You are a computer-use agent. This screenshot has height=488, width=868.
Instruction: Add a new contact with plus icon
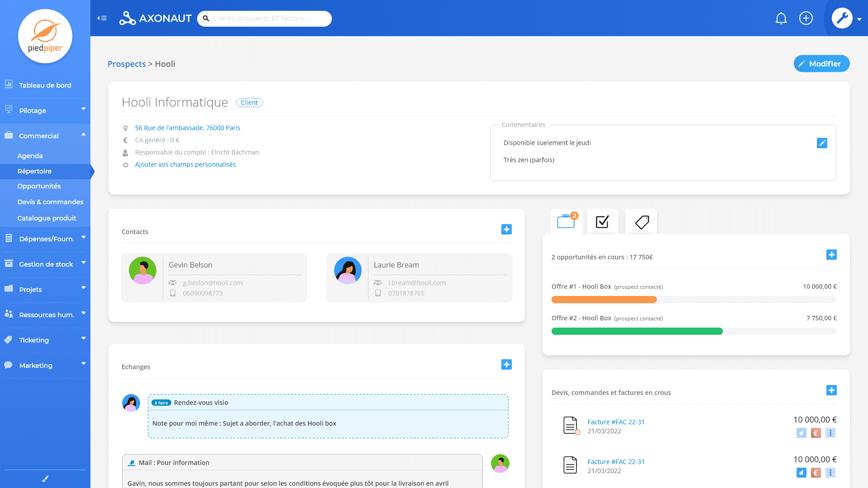pyautogui.click(x=506, y=230)
